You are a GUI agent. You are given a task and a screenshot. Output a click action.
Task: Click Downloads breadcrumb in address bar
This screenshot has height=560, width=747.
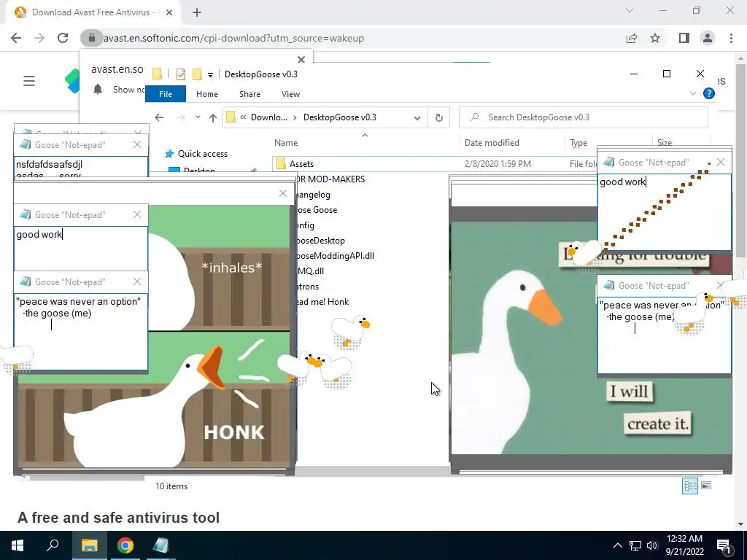point(269,117)
